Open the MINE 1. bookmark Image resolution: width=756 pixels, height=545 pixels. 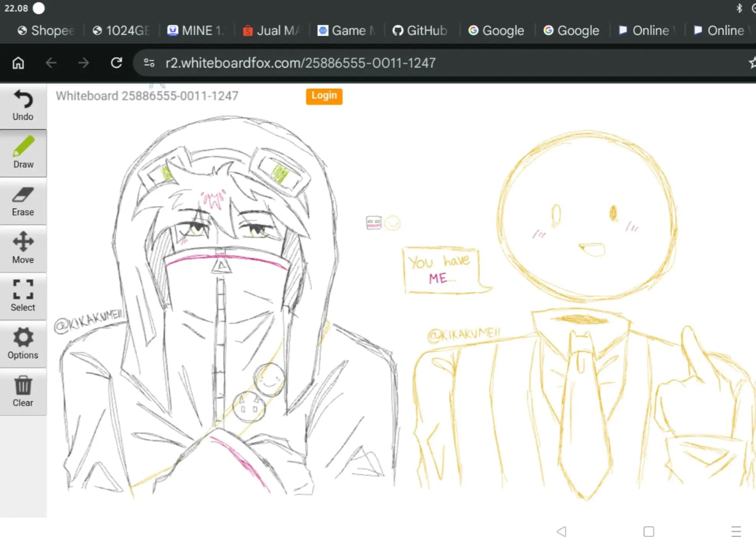196,30
